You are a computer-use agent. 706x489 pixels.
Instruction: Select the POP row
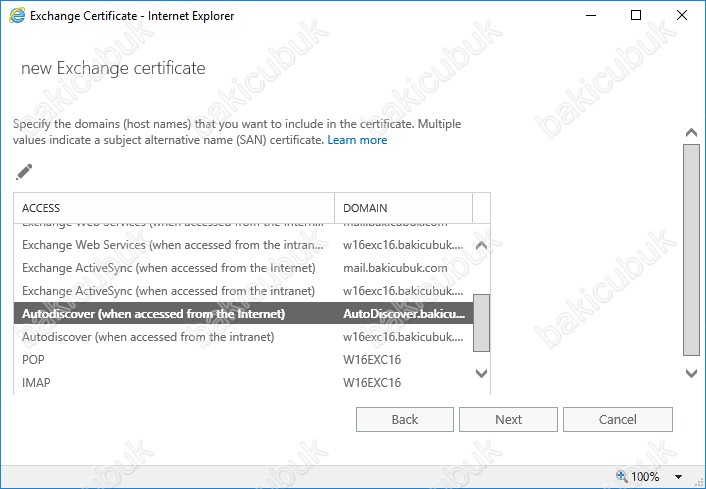click(x=243, y=360)
